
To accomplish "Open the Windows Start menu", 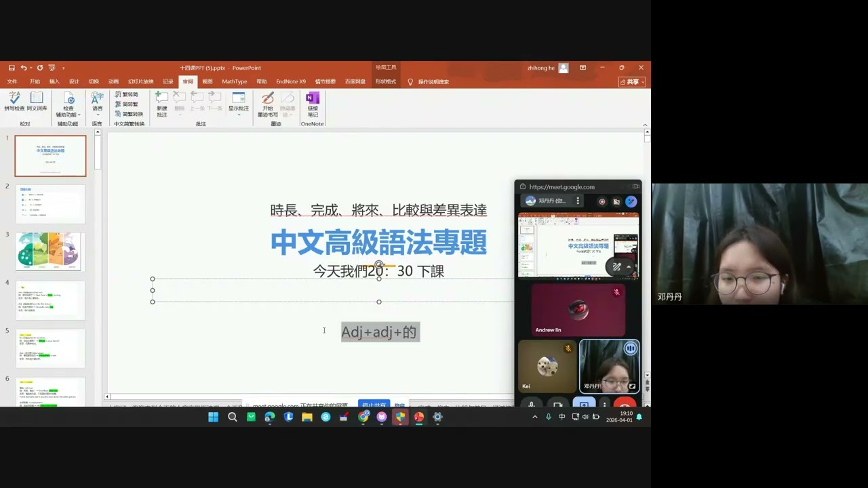I will click(214, 417).
